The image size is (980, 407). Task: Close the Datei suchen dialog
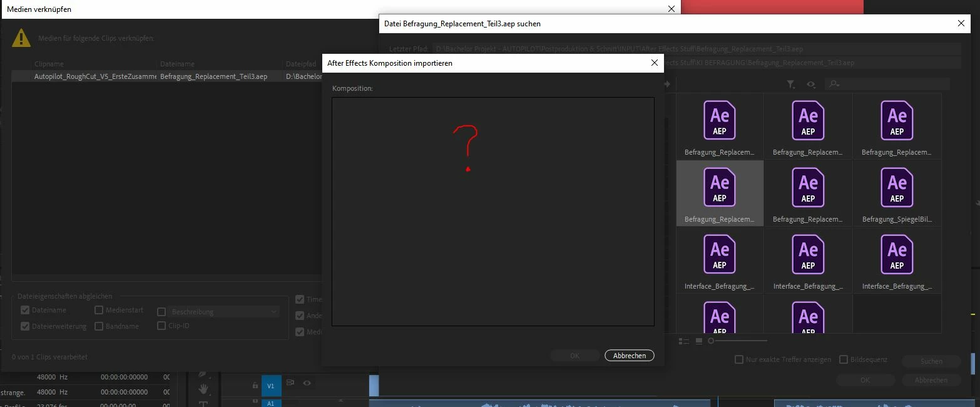tap(962, 23)
